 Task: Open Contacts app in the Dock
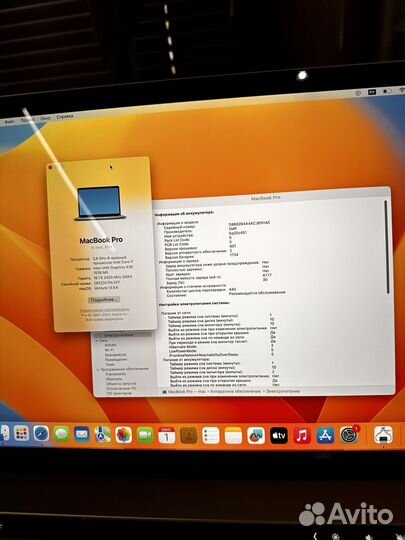(x=189, y=436)
